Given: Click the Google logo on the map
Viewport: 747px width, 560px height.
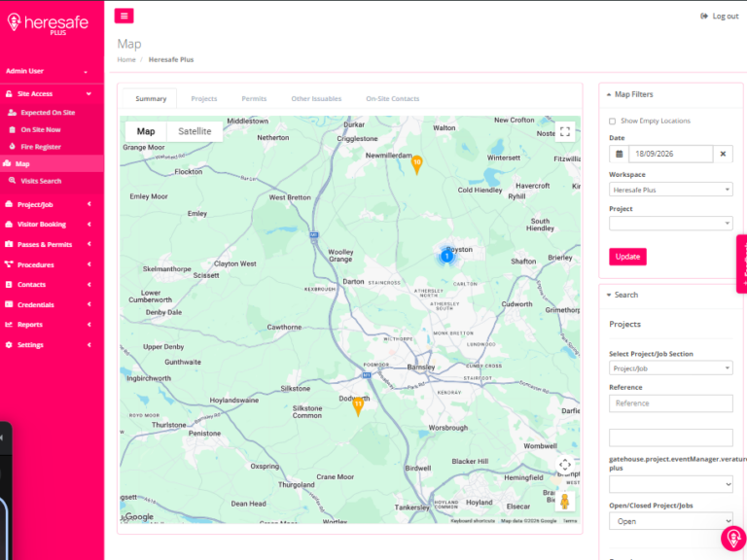Looking at the screenshot, I should pos(139,516).
